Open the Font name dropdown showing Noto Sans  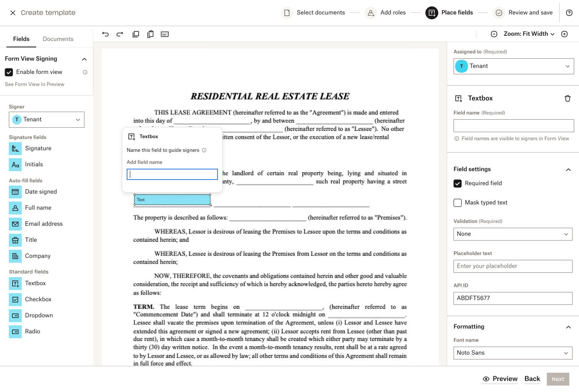pos(513,353)
